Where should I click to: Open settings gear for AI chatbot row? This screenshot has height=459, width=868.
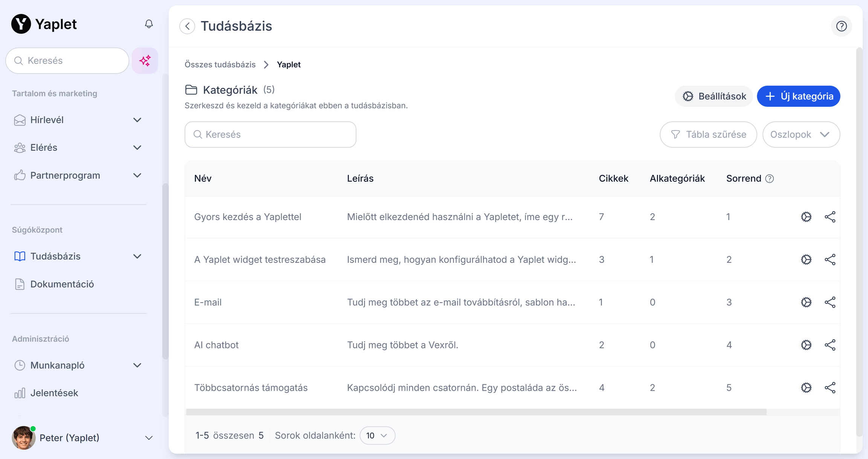806,345
